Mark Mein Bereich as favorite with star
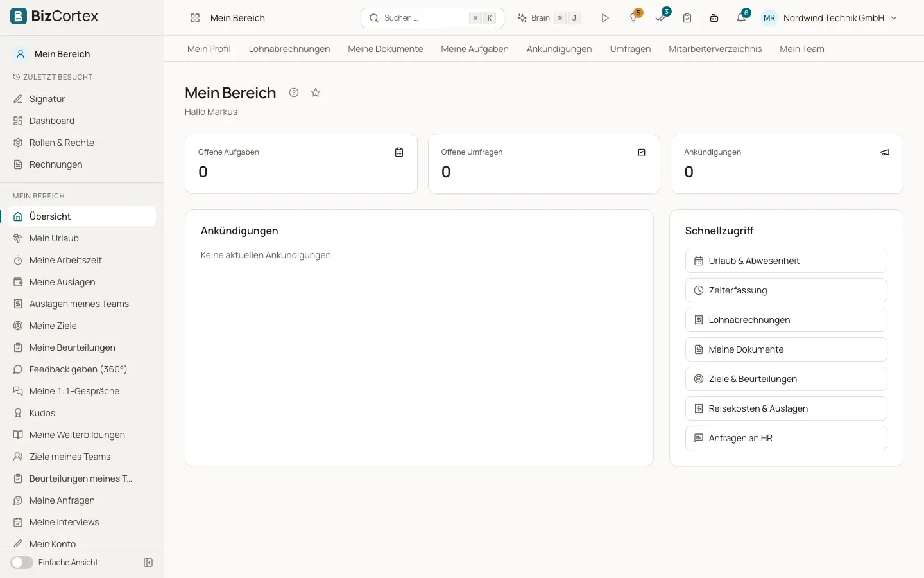This screenshot has height=578, width=924. pyautogui.click(x=316, y=92)
